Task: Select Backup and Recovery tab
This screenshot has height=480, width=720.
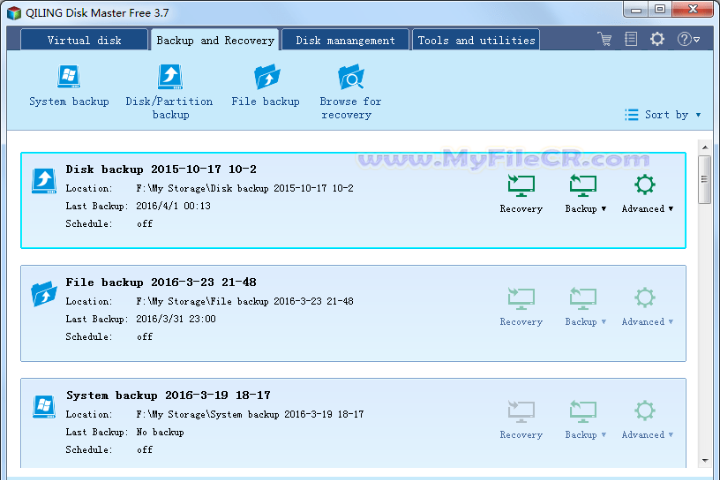Action: point(215,40)
